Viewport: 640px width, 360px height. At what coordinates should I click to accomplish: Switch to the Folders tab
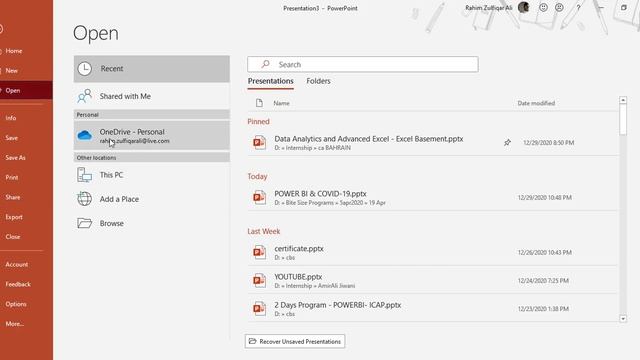click(x=318, y=81)
